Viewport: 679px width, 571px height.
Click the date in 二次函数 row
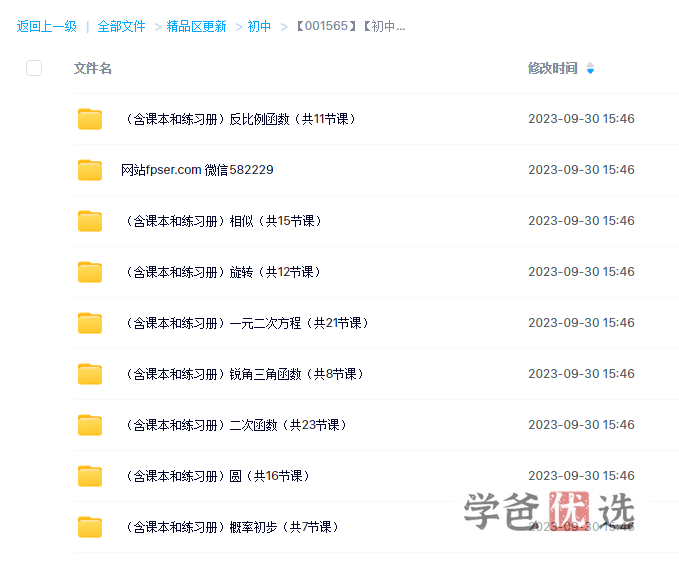pyautogui.click(x=581, y=425)
